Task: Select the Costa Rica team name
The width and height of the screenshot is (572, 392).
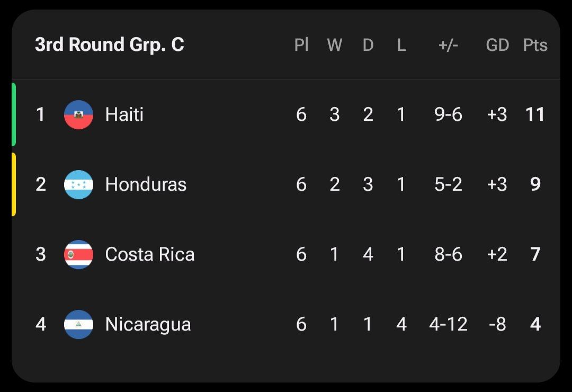Action: (150, 254)
